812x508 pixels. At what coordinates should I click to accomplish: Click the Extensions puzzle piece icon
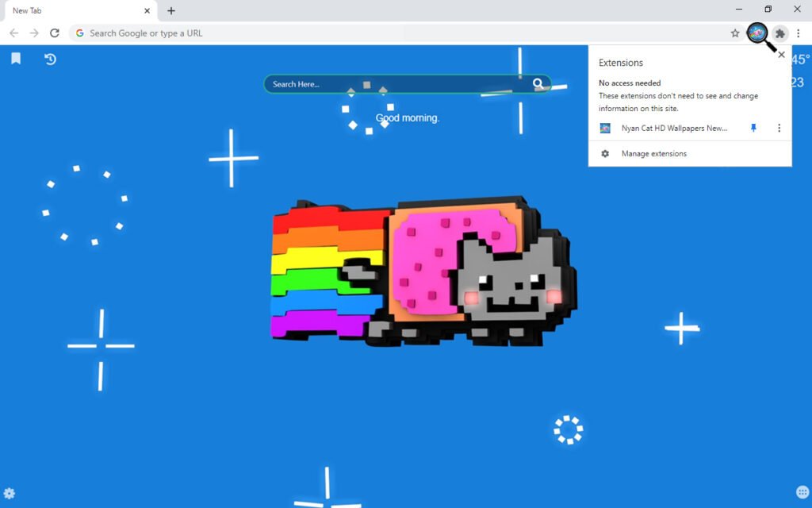tap(780, 33)
